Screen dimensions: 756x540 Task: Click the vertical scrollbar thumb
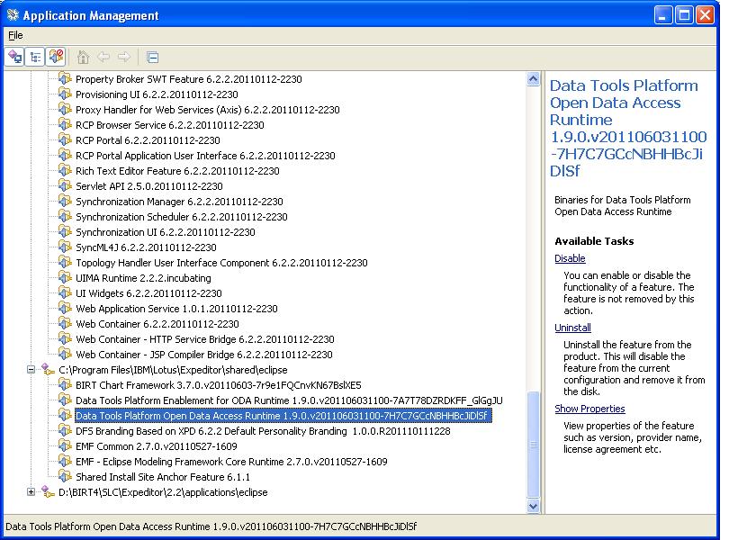[533, 445]
